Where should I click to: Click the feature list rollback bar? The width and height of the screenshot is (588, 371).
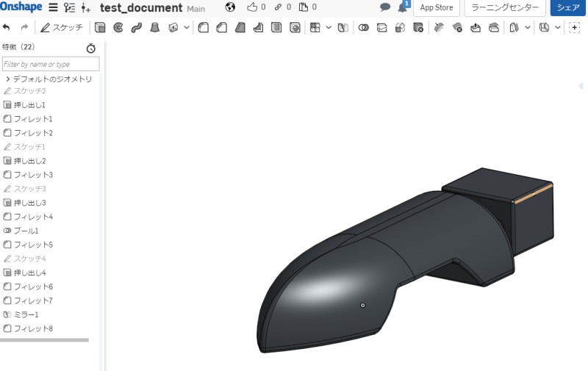coord(44,340)
